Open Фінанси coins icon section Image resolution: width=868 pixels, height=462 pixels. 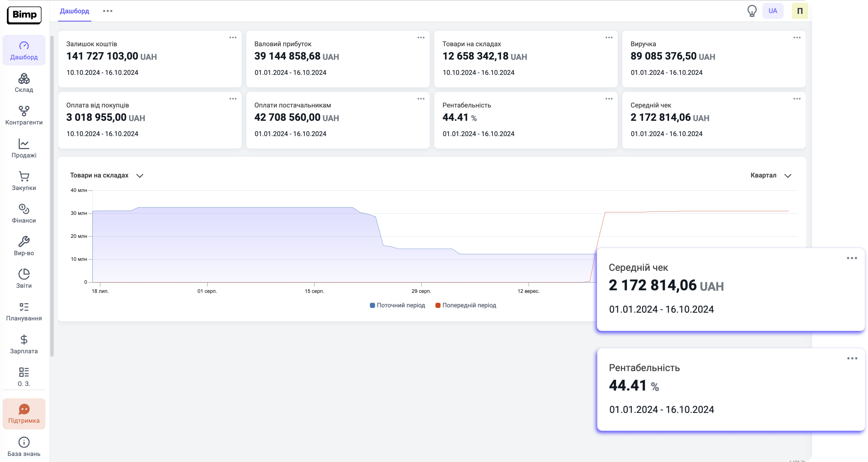(x=24, y=213)
